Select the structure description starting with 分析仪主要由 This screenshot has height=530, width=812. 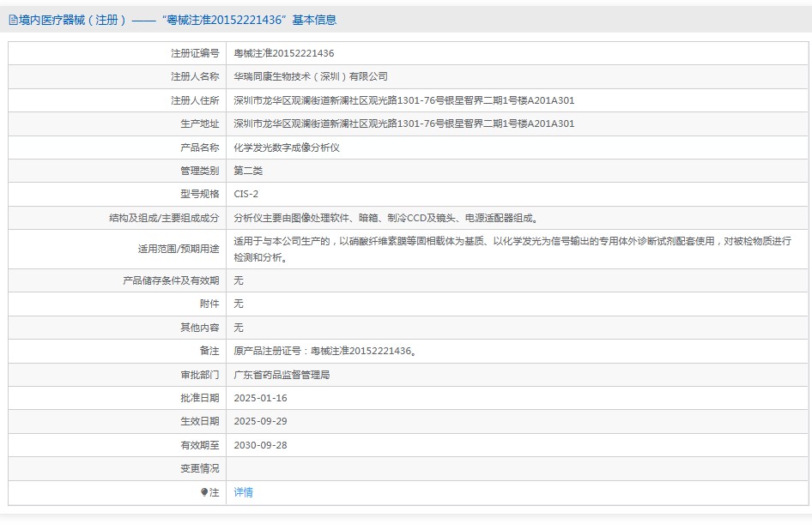point(386,218)
